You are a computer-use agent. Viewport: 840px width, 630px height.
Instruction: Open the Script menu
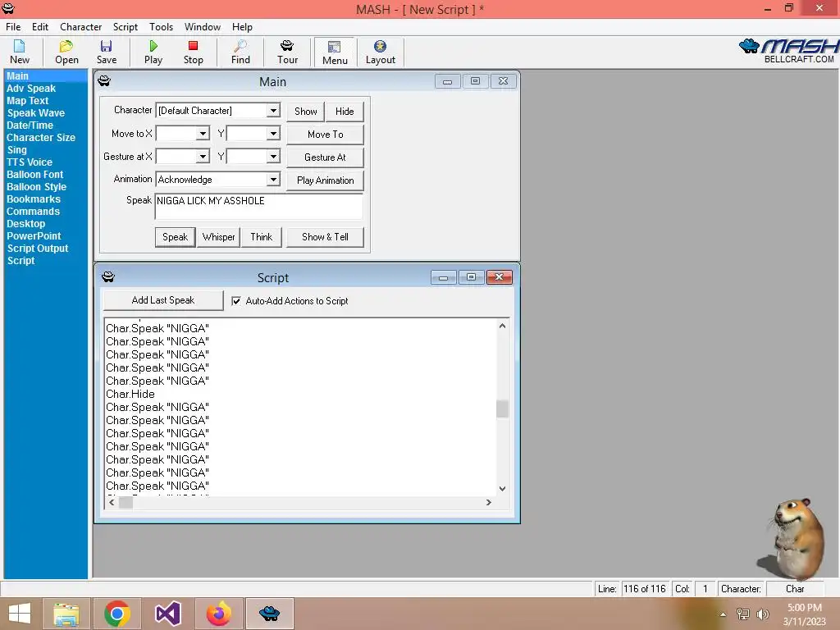pyautogui.click(x=126, y=27)
